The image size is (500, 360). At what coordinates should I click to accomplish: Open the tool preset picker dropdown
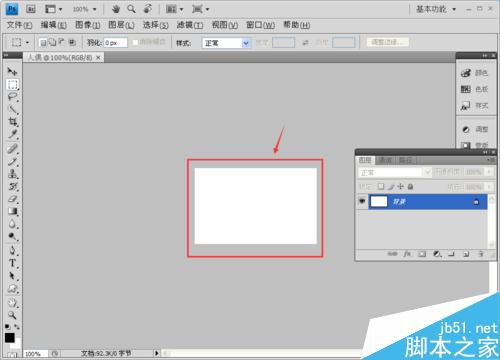pyautogui.click(x=27, y=43)
